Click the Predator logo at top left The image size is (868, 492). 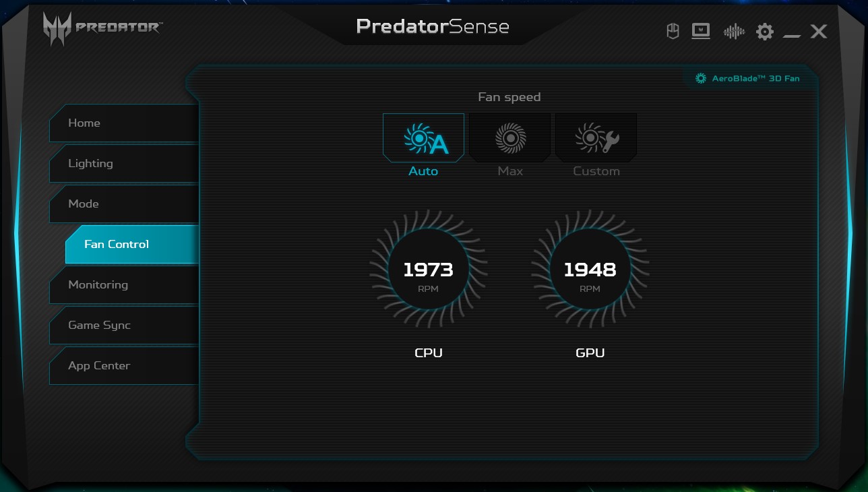tap(102, 29)
